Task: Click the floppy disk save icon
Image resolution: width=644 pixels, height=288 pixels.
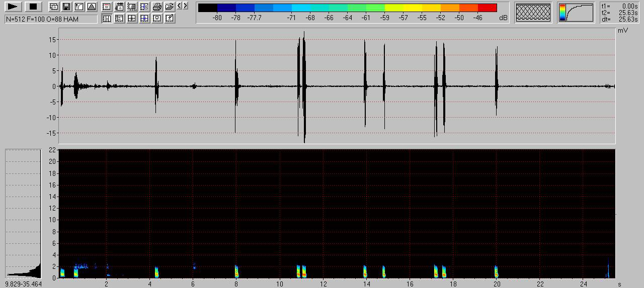Action: [x=66, y=7]
